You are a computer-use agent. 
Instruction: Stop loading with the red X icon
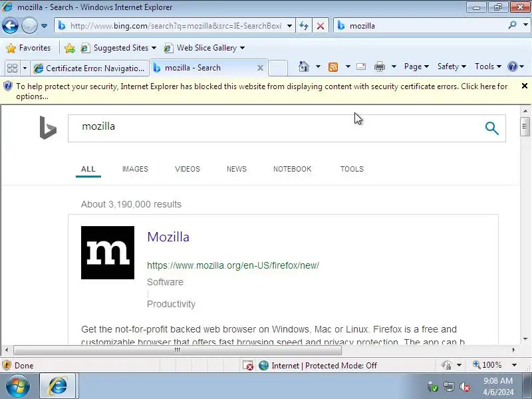[320, 26]
